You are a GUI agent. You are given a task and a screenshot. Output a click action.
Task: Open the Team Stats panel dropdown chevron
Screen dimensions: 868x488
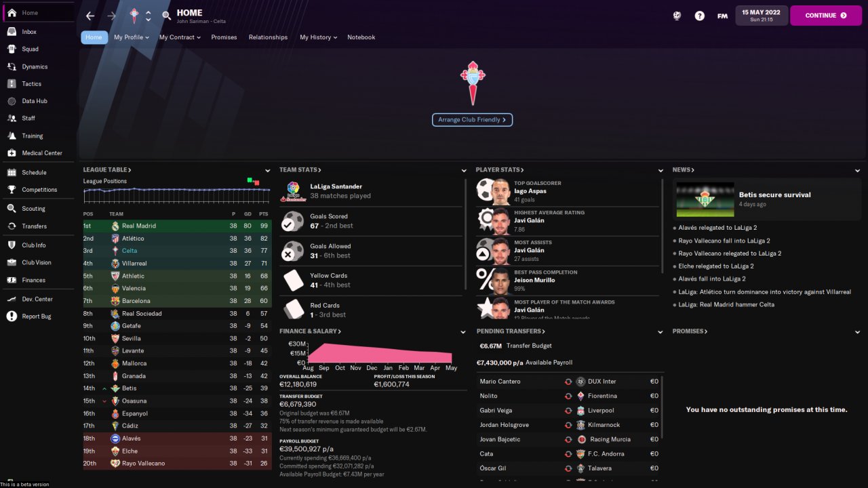464,171
